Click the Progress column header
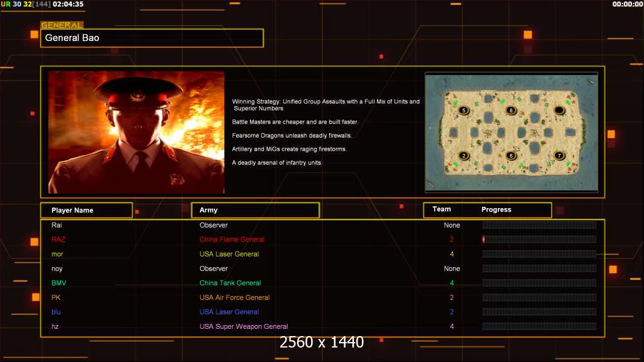This screenshot has width=644, height=362. click(x=496, y=209)
